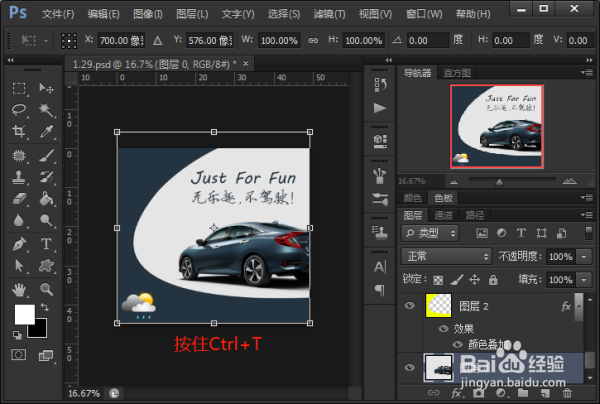Open the 色板 panel flyout menu
Viewport: 600px width, 404px height.
[587, 197]
